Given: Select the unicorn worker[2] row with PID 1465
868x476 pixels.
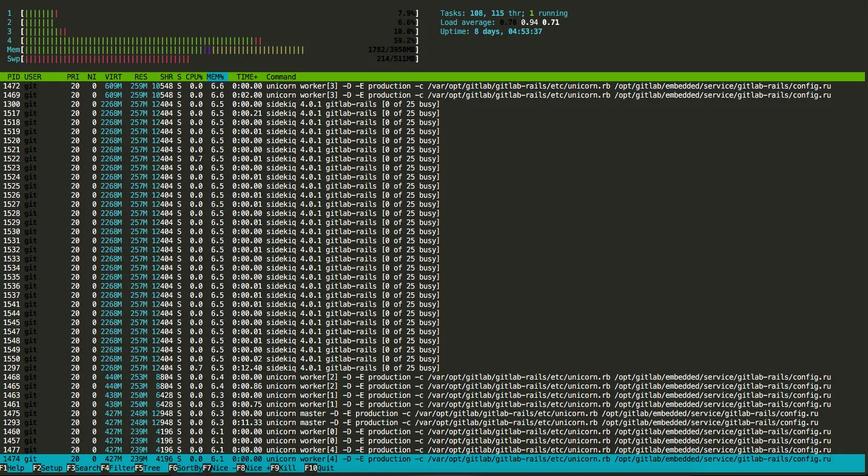Looking at the screenshot, I should pos(434,386).
